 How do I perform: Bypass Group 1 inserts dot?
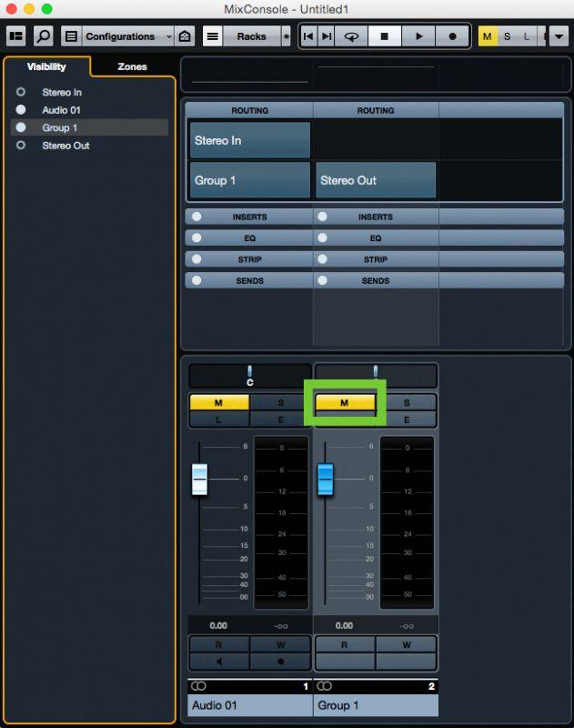click(323, 217)
